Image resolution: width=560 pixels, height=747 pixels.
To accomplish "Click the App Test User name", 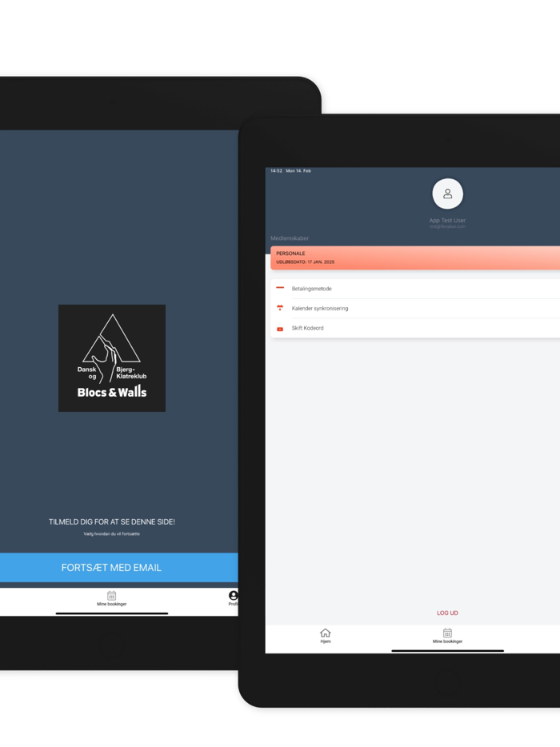I will [x=447, y=220].
